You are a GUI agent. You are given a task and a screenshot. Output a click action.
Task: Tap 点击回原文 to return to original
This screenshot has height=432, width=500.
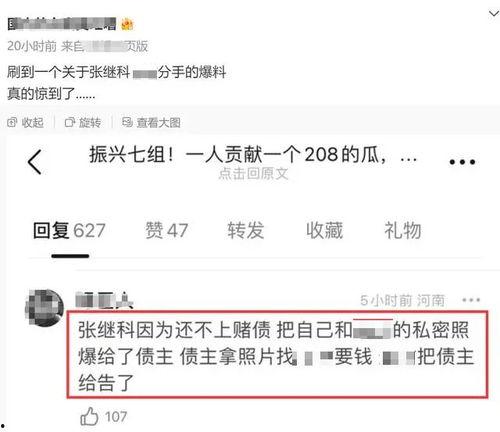(253, 174)
